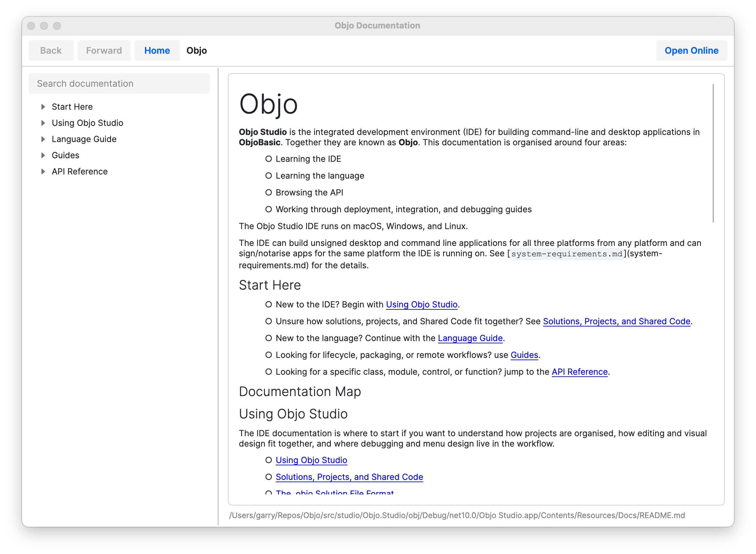Screen dimensions: 756x554
Task: Click the Objo breadcrumb title
Action: coord(196,50)
